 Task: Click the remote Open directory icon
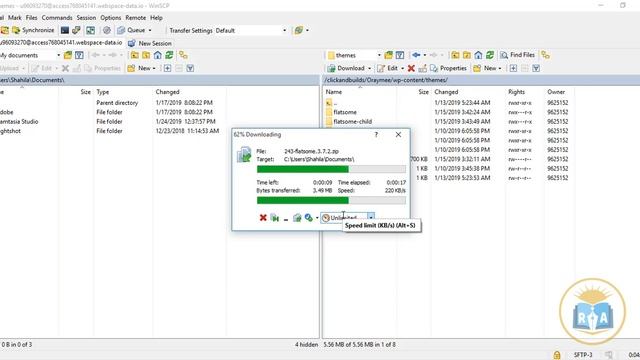pyautogui.click(x=389, y=55)
